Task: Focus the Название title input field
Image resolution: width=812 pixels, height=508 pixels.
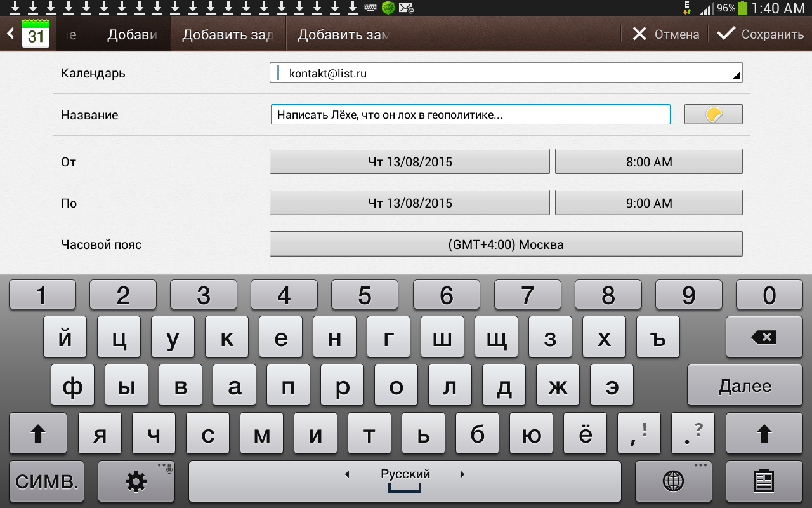Action: (x=470, y=114)
